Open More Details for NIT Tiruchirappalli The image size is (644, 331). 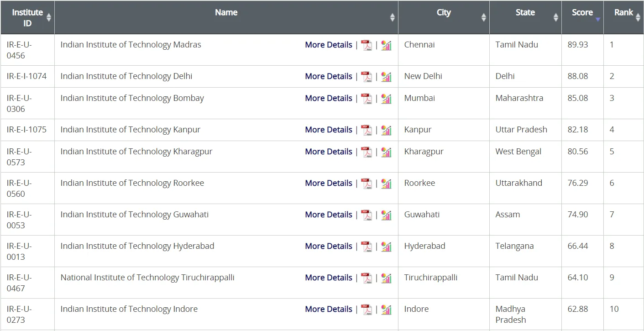[x=329, y=278]
